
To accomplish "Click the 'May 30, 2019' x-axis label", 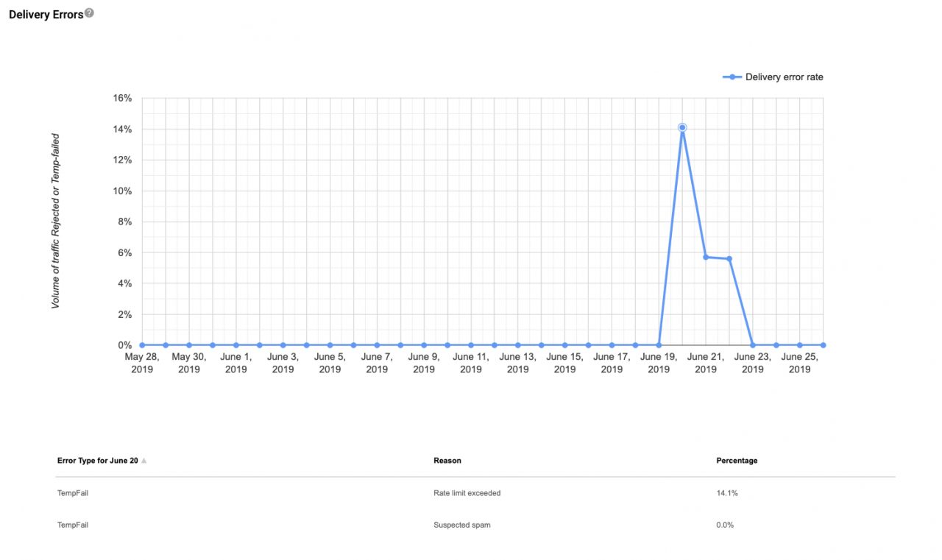I will pos(189,363).
